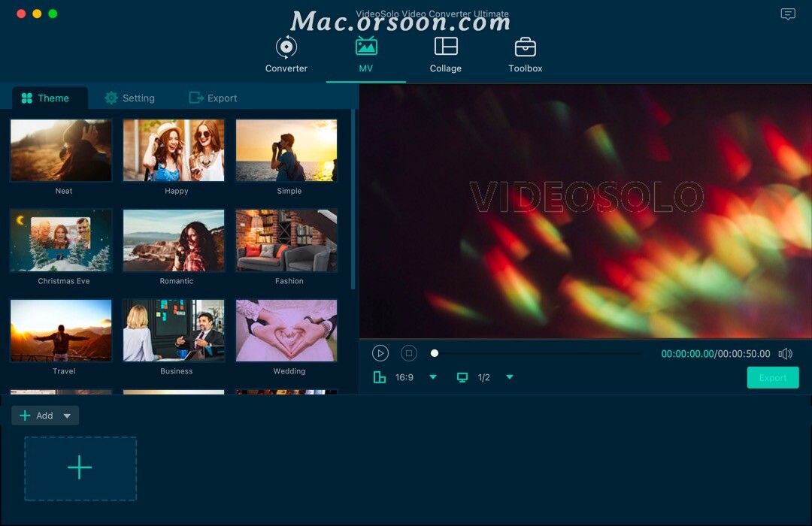The image size is (812, 526).
Task: Open the 1/2 screen dropdown
Action: [510, 377]
